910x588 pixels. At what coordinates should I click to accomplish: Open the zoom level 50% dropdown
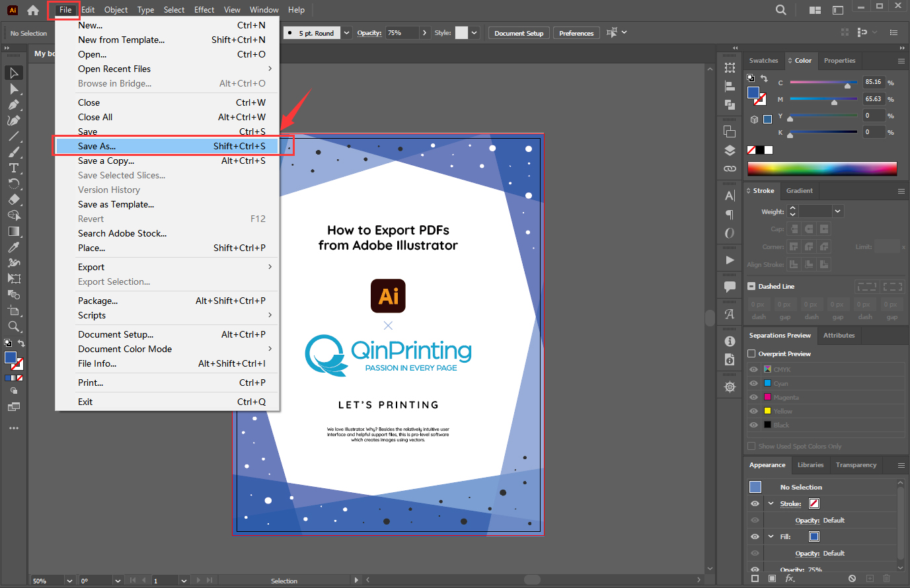[69, 581]
